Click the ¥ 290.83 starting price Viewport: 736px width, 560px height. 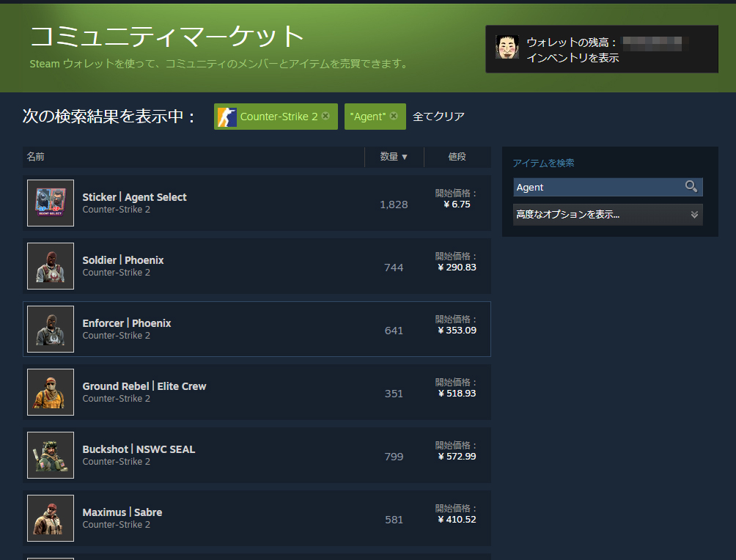(x=457, y=267)
